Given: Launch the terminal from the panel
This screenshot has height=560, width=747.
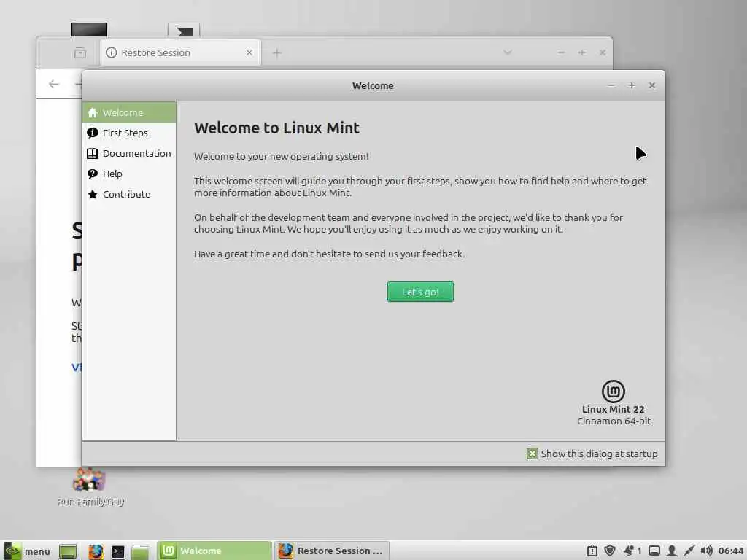Looking at the screenshot, I should pos(117,551).
